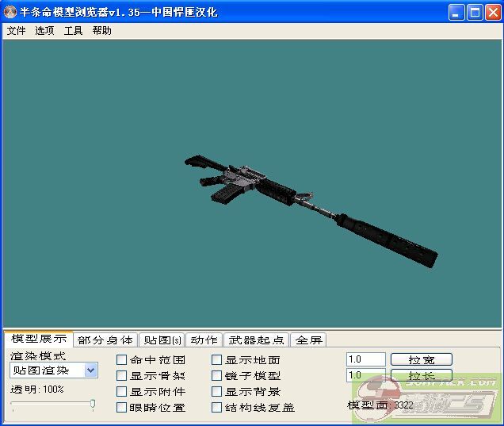Enable the 显示地面 checkbox
The height and width of the screenshot is (426, 504).
(x=217, y=360)
